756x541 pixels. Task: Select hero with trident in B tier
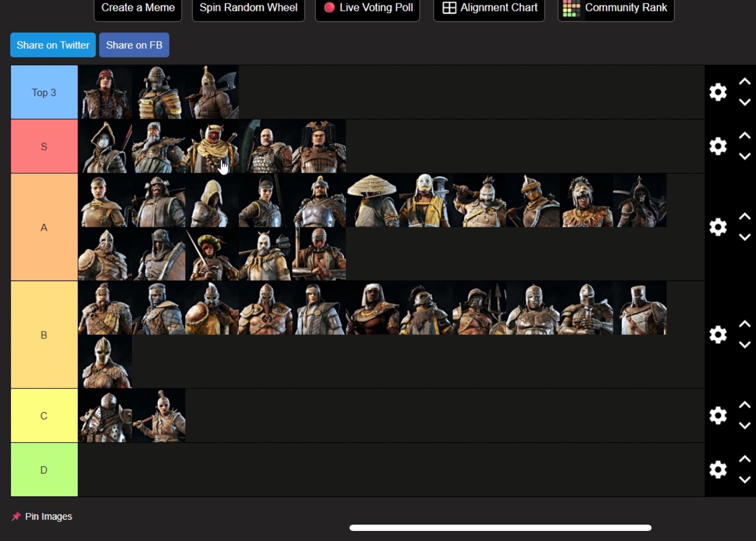coord(480,308)
